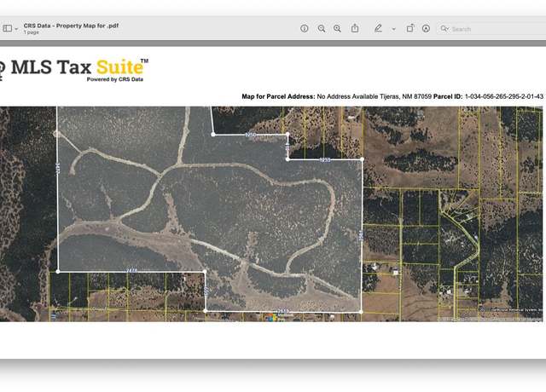This screenshot has height=392, width=546.
Task: Open the Share menu
Action: click(x=355, y=28)
